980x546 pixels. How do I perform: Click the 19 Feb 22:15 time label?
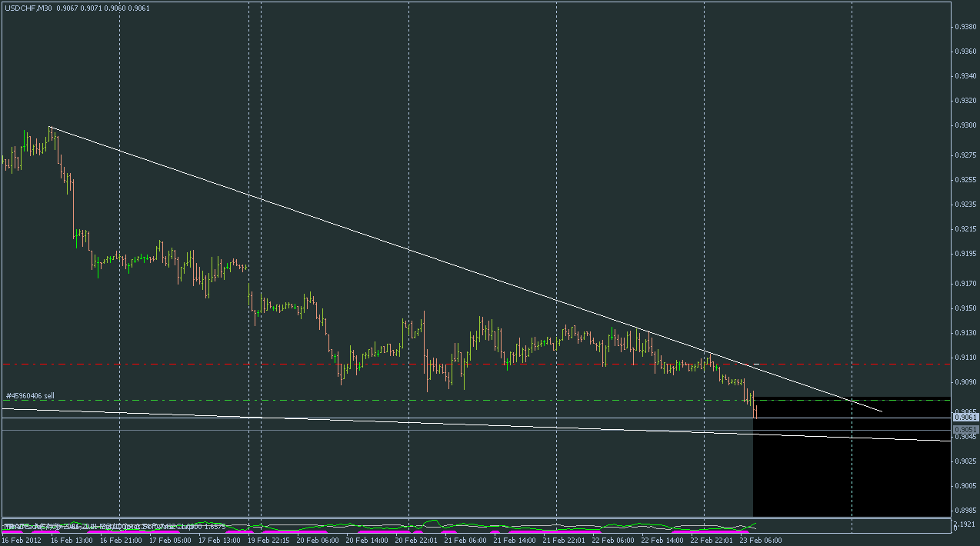268,541
